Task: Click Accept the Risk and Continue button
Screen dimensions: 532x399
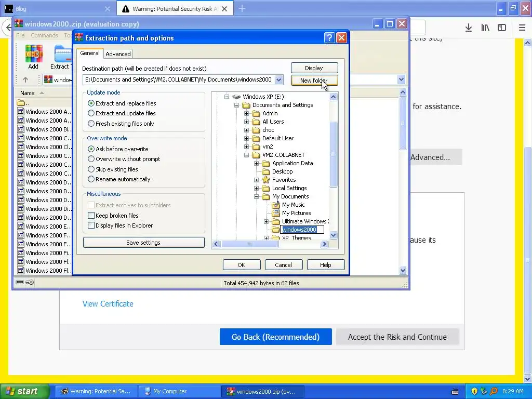Action: 397,337
